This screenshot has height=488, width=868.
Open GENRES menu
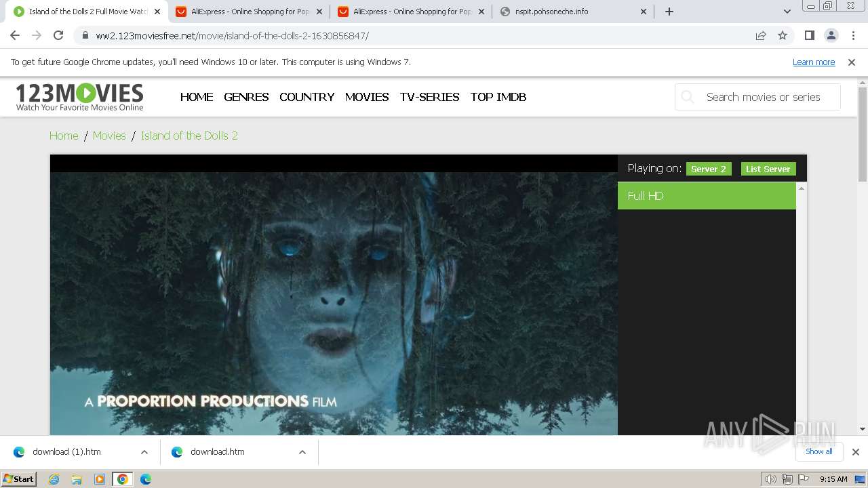pos(246,97)
